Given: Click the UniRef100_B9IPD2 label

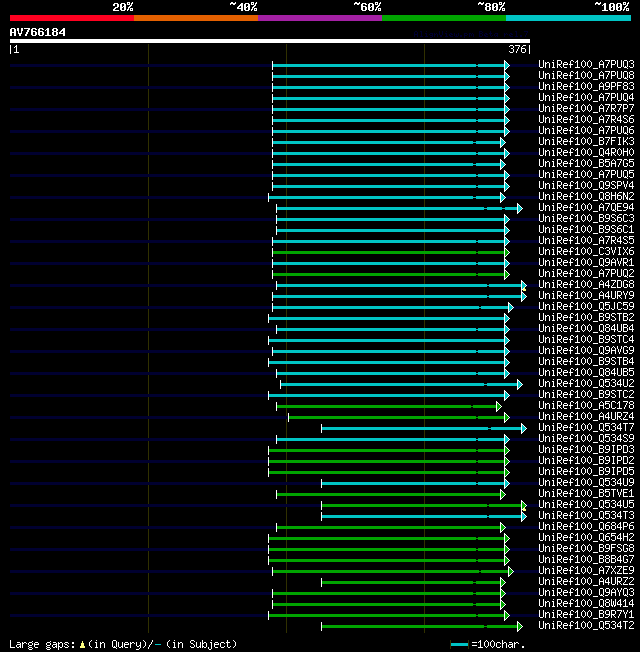Looking at the screenshot, I should pos(586,460).
